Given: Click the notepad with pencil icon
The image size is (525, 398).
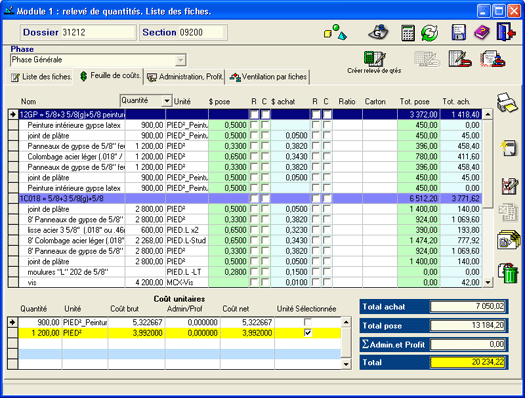Looking at the screenshot, I should (460, 59).
